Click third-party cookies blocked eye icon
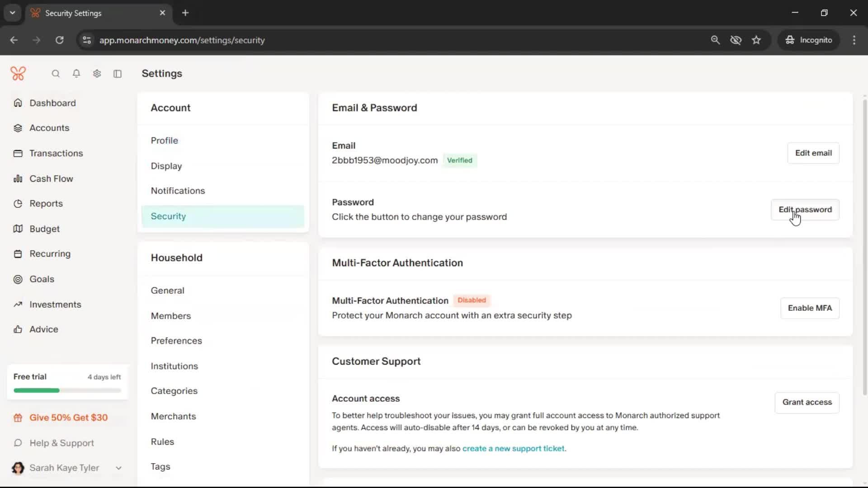The image size is (868, 488). tap(736, 40)
